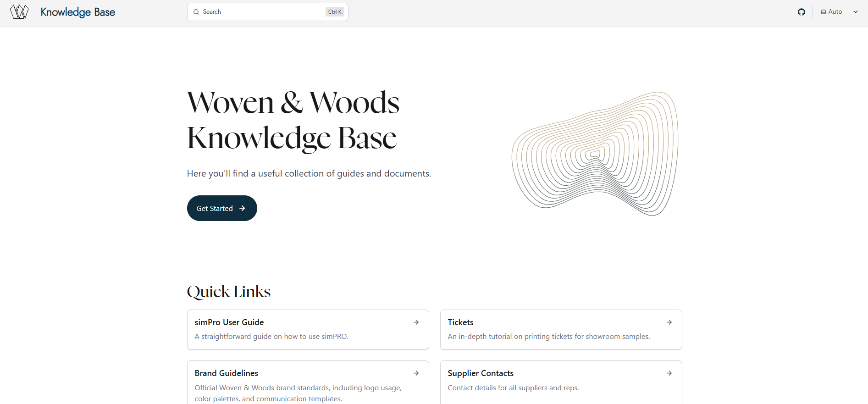Screen dimensions: 868x404
Task: Open the Supplier Contacts quick link
Action: coord(561,382)
